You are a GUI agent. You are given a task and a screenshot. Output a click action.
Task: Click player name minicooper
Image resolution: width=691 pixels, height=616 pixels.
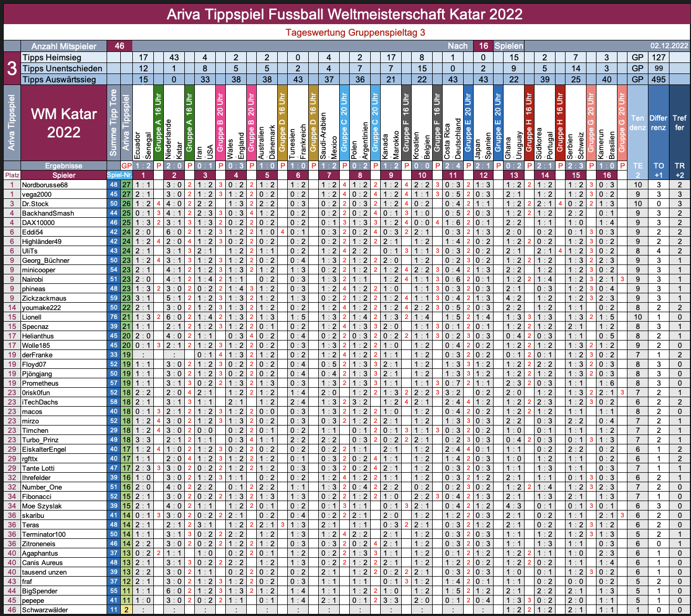[39, 270]
